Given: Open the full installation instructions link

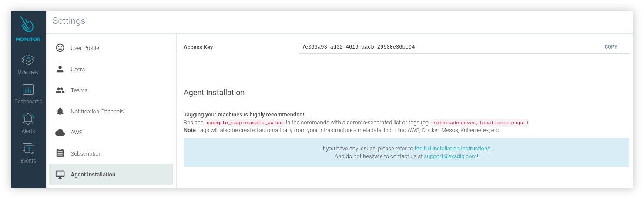Looking at the screenshot, I should (x=453, y=149).
